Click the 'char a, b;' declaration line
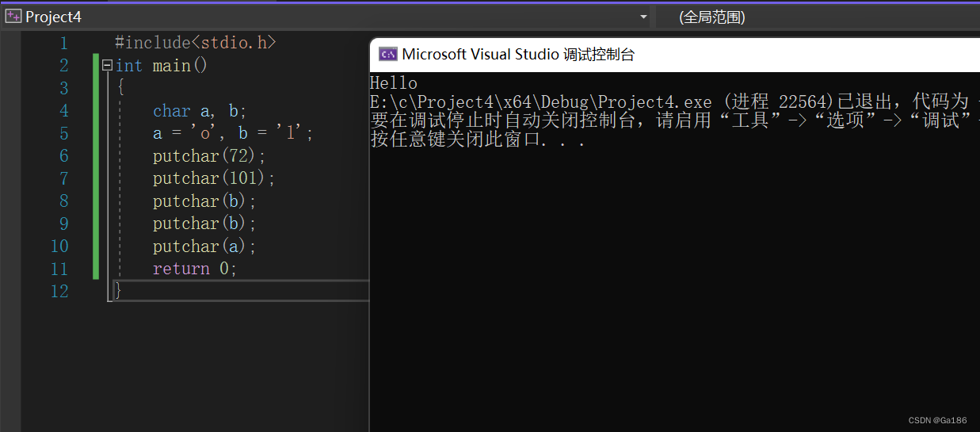The image size is (980, 432). [x=200, y=111]
